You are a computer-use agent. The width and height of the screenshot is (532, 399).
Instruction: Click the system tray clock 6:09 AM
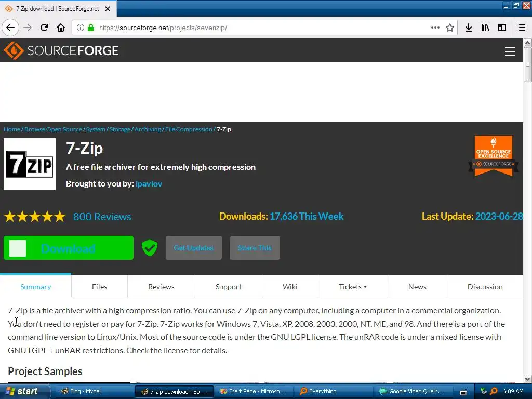[x=513, y=391]
